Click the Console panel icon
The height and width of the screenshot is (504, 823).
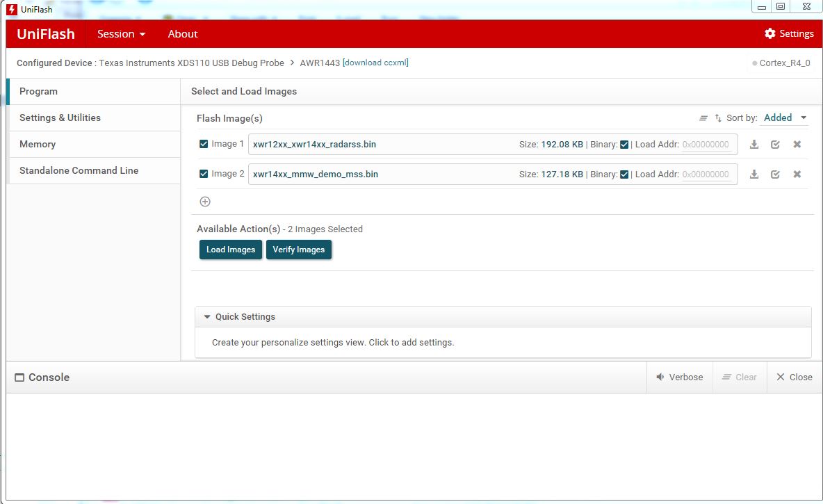pyautogui.click(x=19, y=377)
